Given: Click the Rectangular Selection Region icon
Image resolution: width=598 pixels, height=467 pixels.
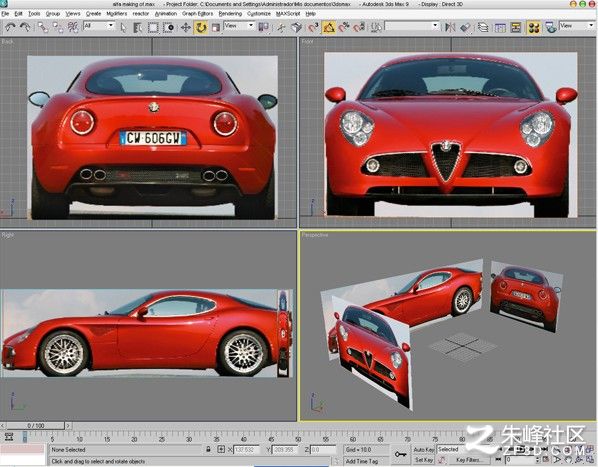Looking at the screenshot, I should (153, 27).
